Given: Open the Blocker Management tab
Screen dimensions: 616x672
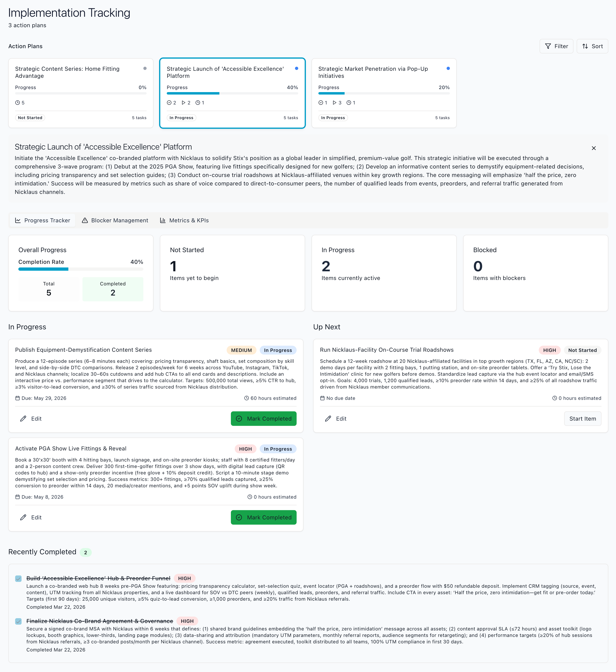Looking at the screenshot, I should tap(115, 220).
